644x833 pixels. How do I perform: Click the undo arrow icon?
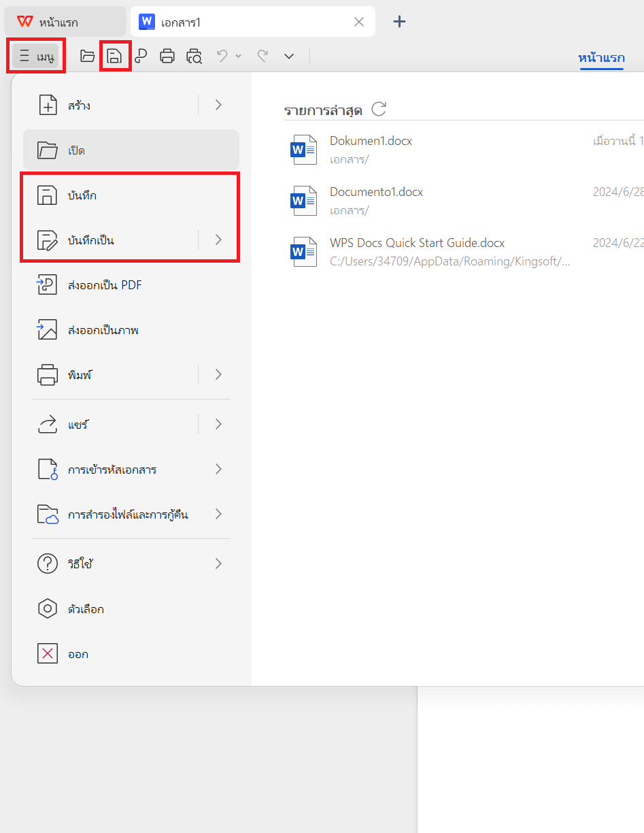click(222, 56)
